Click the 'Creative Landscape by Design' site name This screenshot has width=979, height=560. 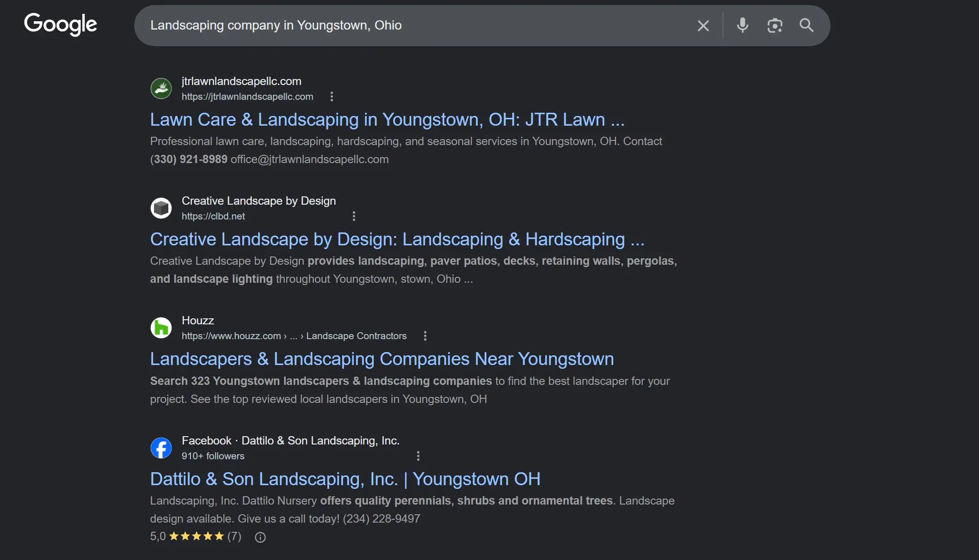(x=259, y=201)
